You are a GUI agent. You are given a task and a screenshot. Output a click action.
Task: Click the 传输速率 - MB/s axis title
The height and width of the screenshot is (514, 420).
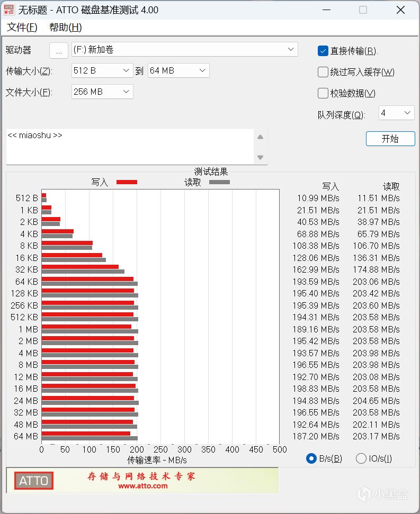point(157,460)
